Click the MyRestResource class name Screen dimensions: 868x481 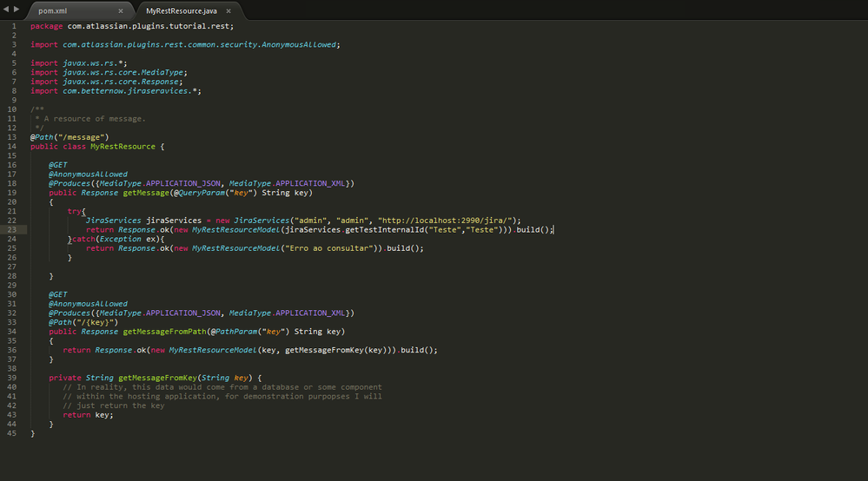[123, 147]
